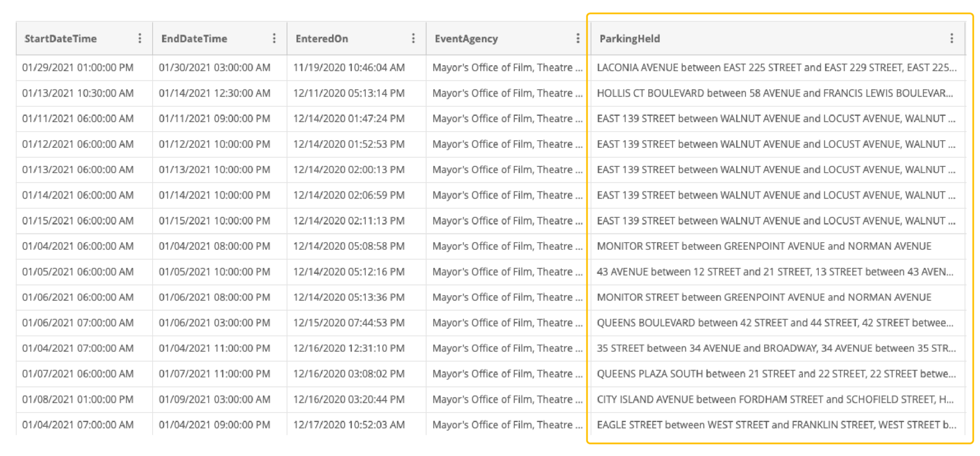Click the three-dot icon next to ParkingHeld

(952, 38)
